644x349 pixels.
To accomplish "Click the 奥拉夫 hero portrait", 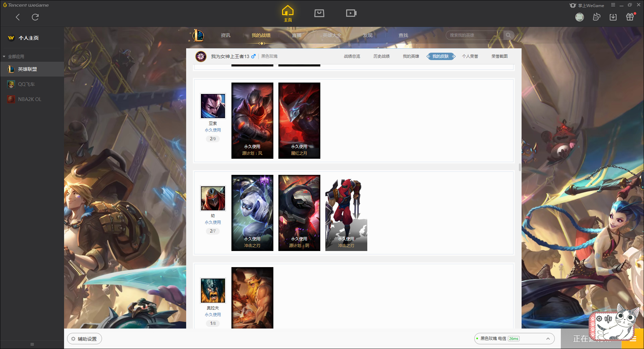I will [213, 291].
